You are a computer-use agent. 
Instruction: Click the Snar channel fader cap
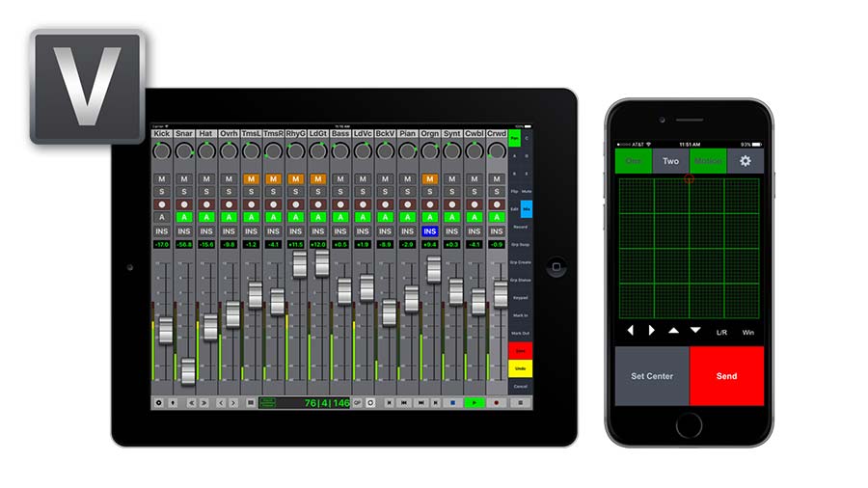click(x=188, y=371)
